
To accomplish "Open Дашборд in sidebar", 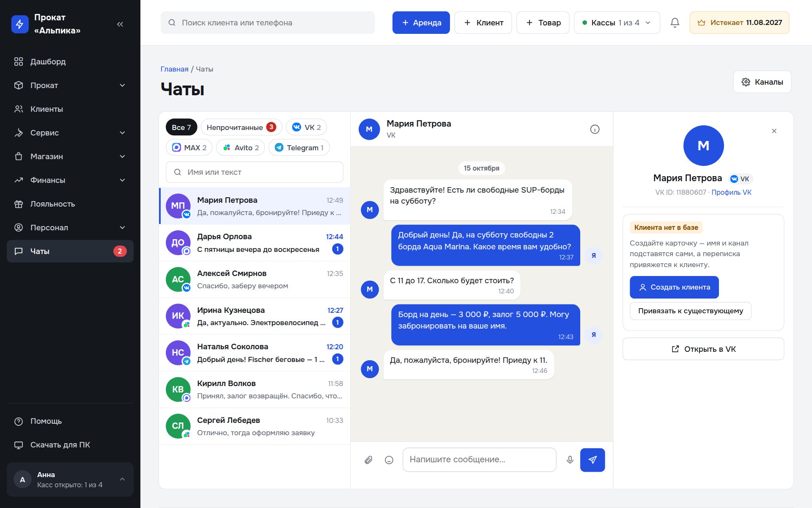I will tap(70, 62).
